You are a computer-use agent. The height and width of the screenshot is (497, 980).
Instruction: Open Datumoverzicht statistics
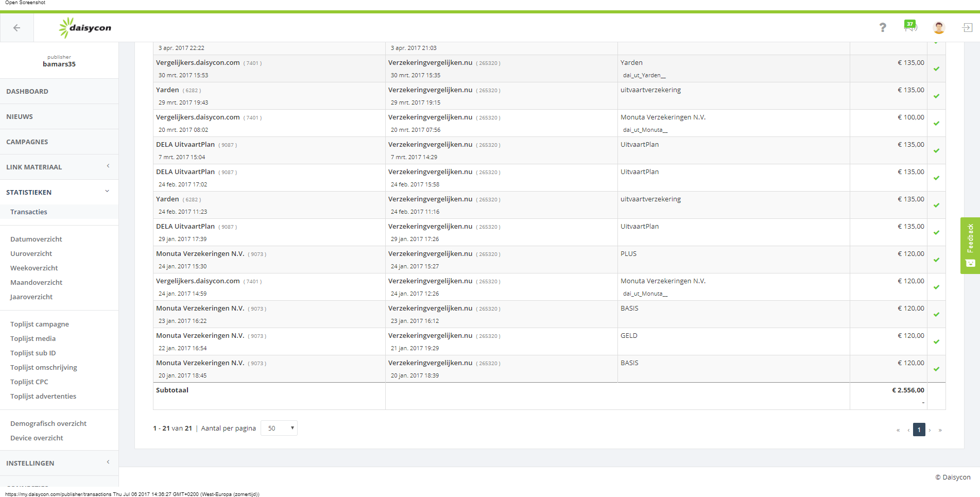[36, 239]
